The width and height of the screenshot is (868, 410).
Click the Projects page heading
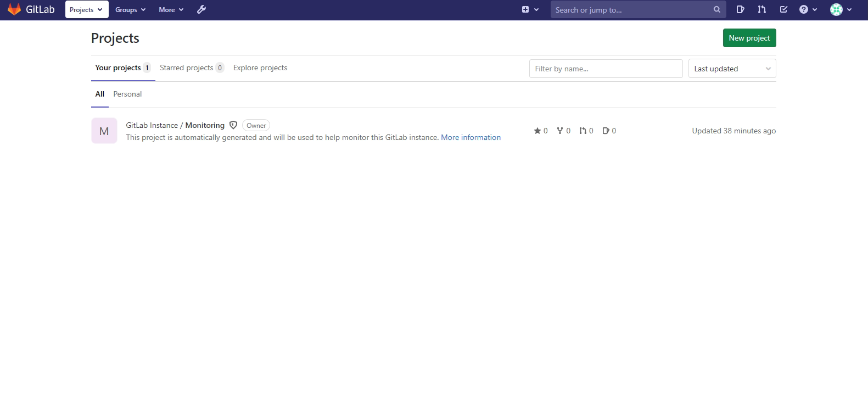pyautogui.click(x=115, y=38)
